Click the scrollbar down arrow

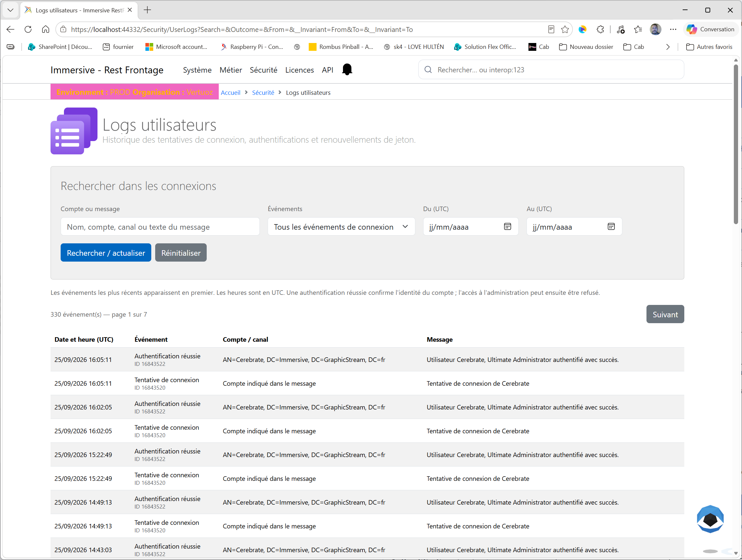[x=735, y=553]
